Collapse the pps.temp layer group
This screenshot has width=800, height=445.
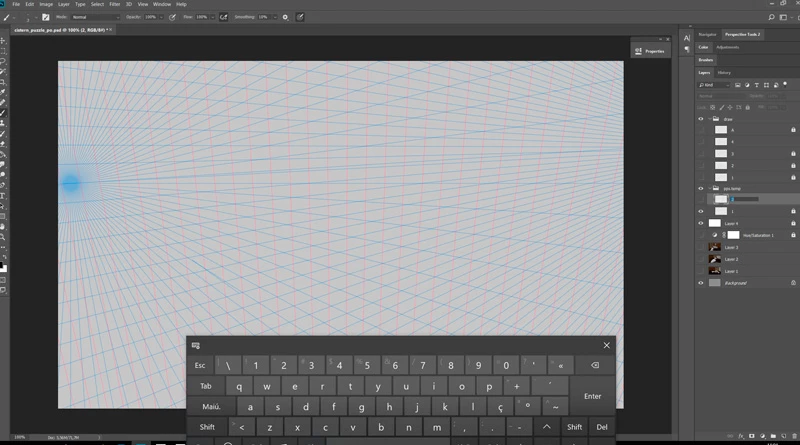pos(710,188)
